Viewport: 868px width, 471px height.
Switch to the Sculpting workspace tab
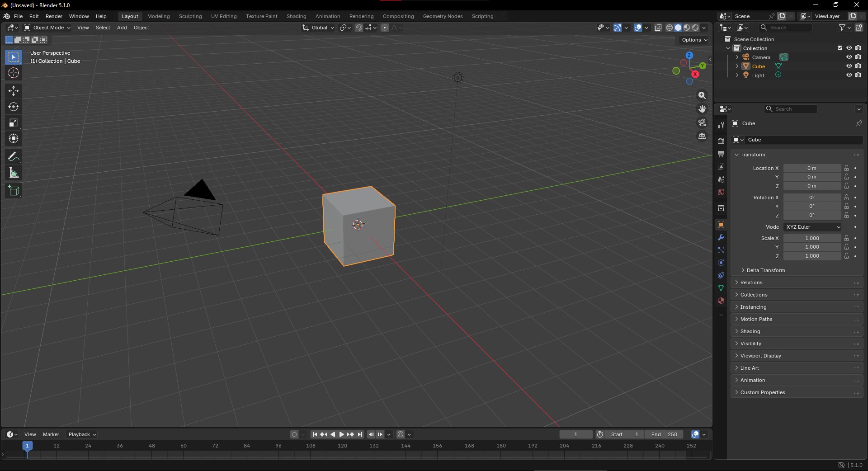click(x=190, y=16)
